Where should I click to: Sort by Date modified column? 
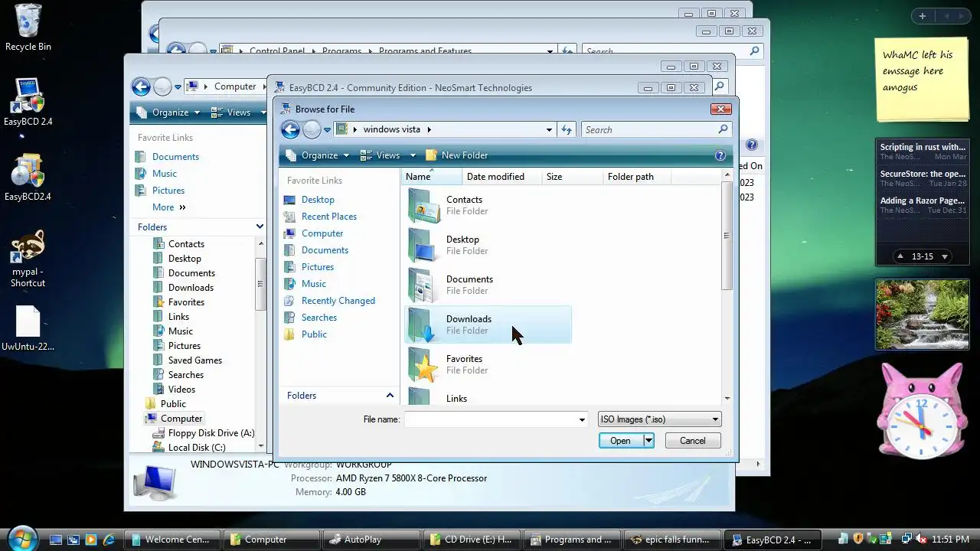click(502, 177)
